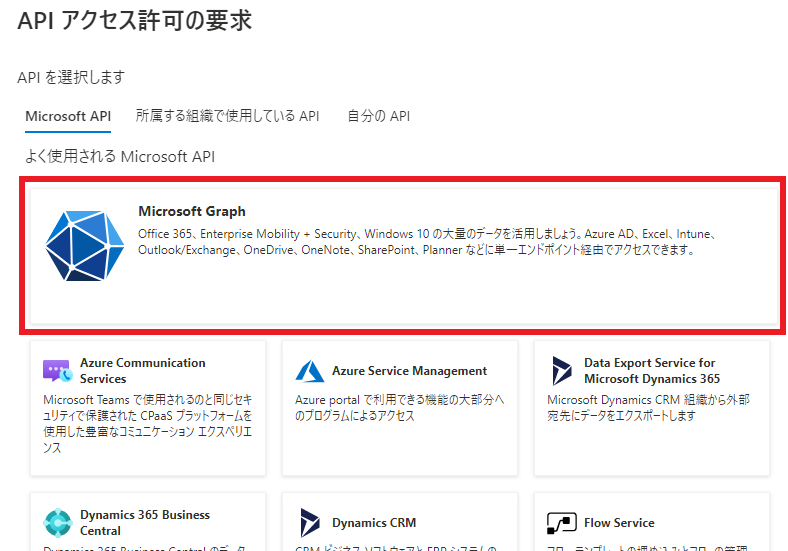The height and width of the screenshot is (551, 788).
Task: Open the 所属する組織で使用している API tab
Action: point(227,116)
